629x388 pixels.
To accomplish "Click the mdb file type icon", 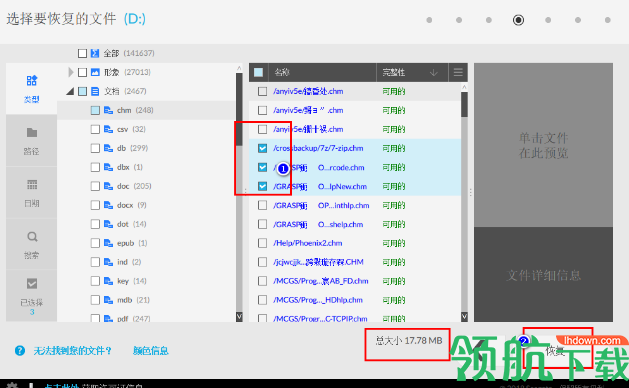I will coord(108,300).
